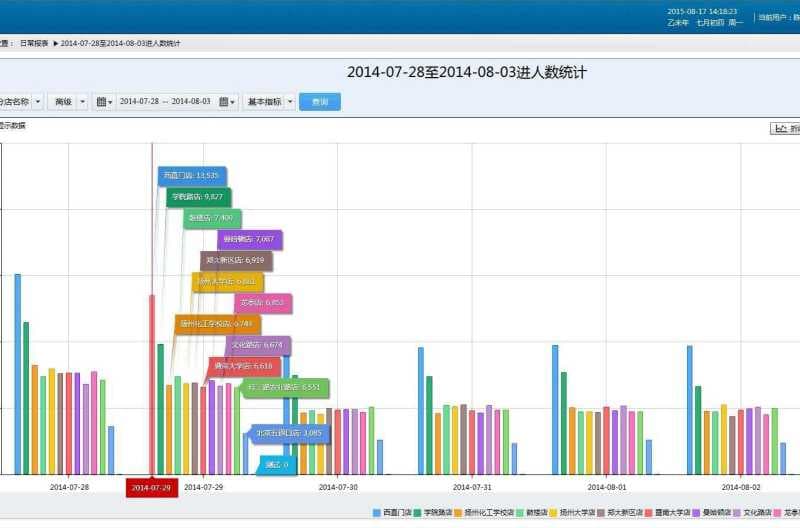Toggle 暨南大学店 legend item

tap(668, 513)
